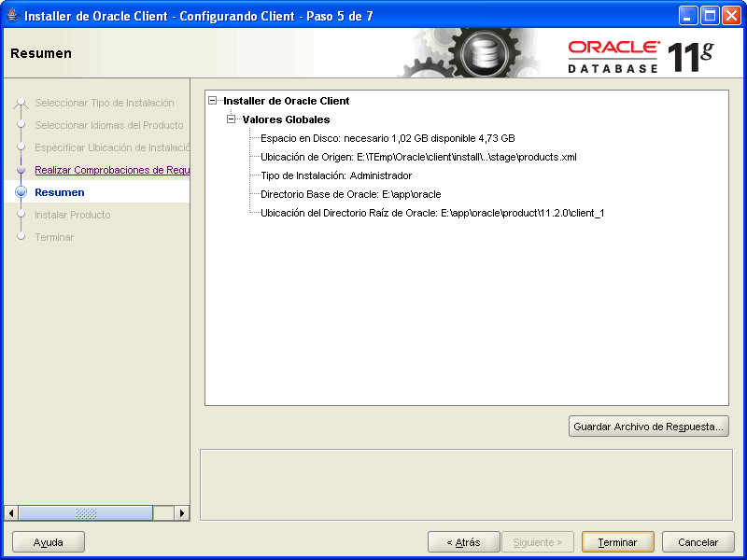
Task: Click Terminar to start the installation
Action: point(617,542)
